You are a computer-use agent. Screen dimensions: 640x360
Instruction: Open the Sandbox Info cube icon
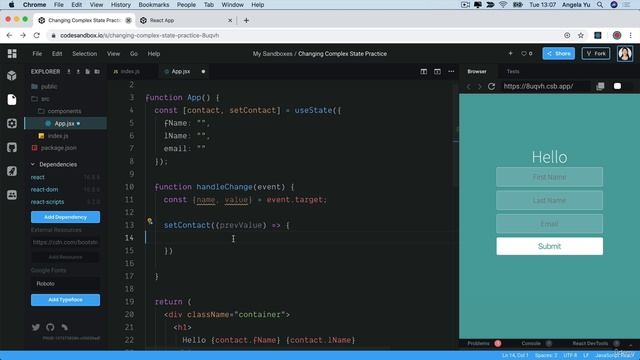tap(12, 76)
